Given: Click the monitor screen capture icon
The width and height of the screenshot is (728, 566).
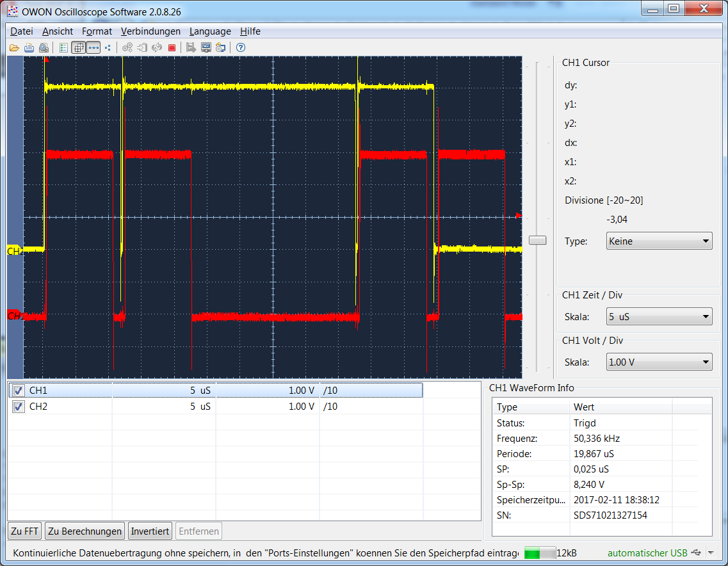Looking at the screenshot, I should tap(206, 48).
